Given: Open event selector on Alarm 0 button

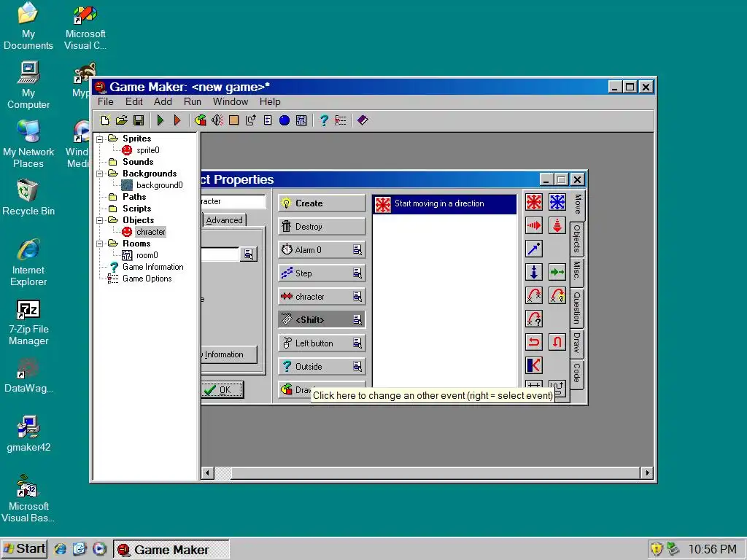Looking at the screenshot, I should pyautogui.click(x=357, y=250).
